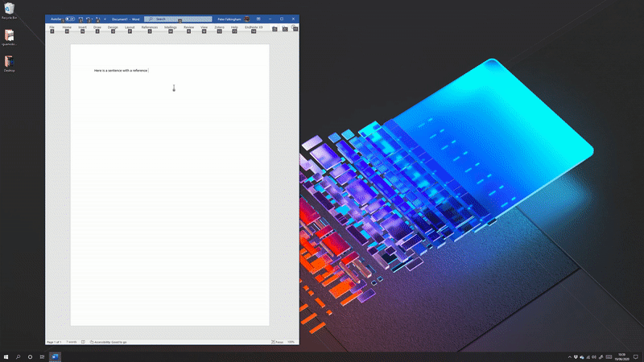Click the Save icon in quick access toolbar
The image size is (644, 362).
pyautogui.click(x=81, y=18)
